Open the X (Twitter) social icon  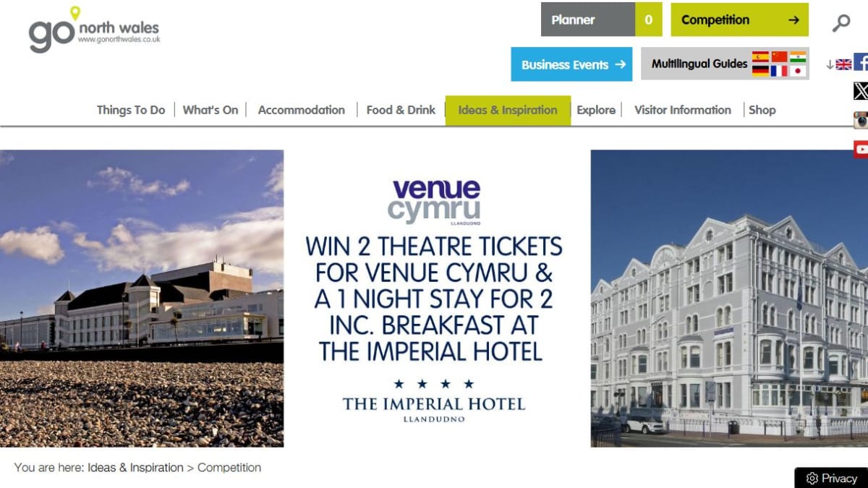861,91
